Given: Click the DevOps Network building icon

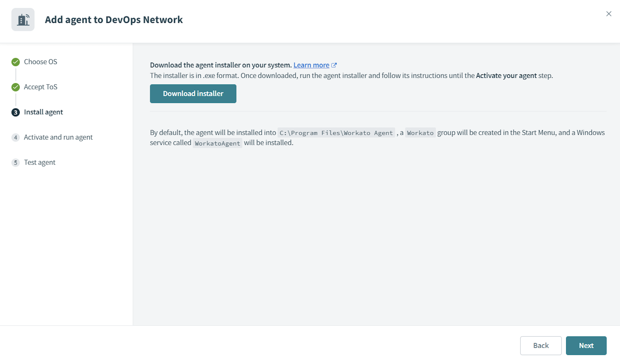Looking at the screenshot, I should click(x=23, y=19).
